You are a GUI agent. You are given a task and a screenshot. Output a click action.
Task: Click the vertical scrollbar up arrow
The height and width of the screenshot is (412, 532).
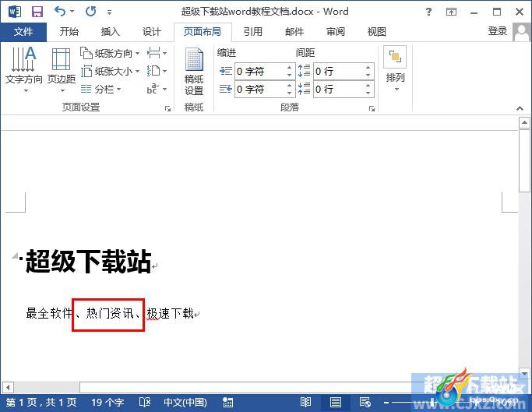524,122
